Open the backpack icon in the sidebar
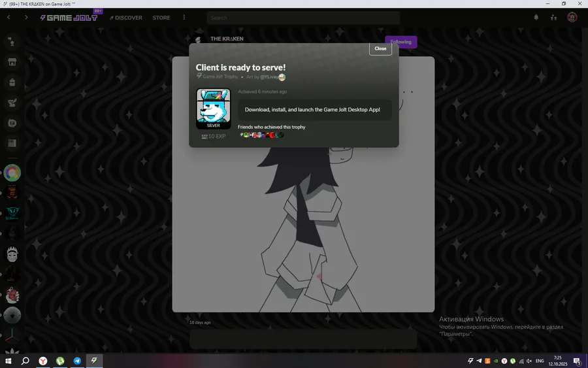This screenshot has height=368, width=588. point(12,82)
